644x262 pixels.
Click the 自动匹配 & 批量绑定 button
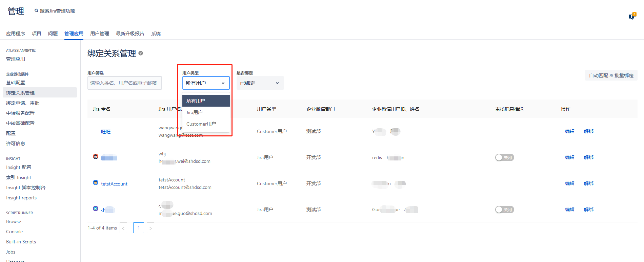tap(611, 75)
